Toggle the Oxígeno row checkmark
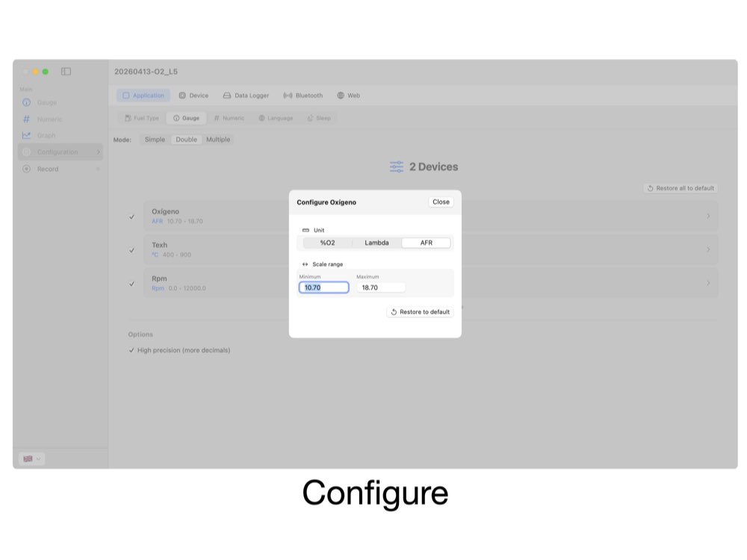The image size is (747, 560). [x=132, y=217]
